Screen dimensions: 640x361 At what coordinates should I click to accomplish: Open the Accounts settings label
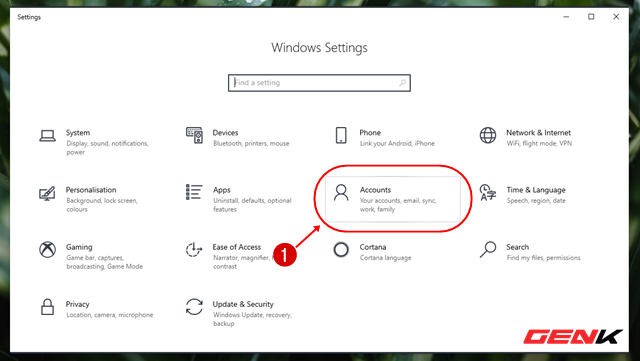tap(375, 190)
